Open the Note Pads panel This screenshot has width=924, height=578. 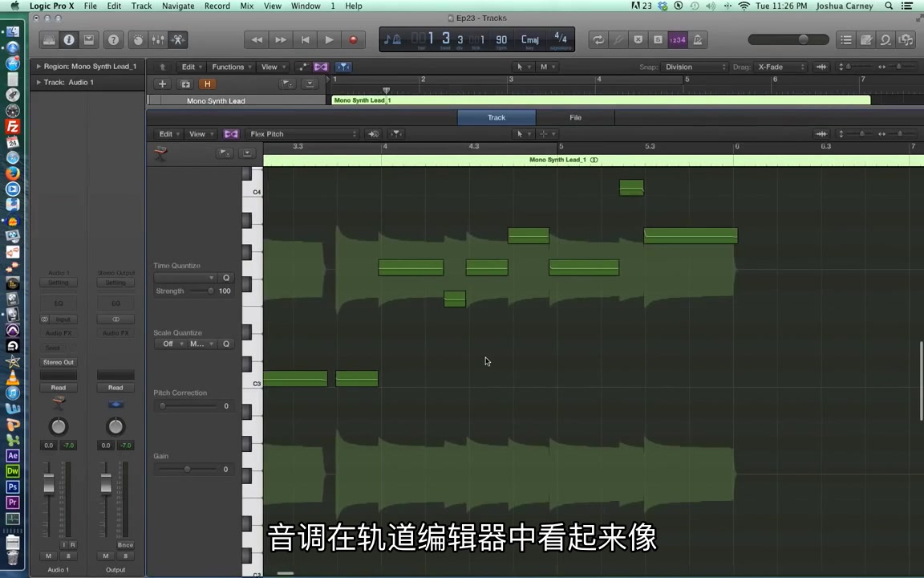coord(868,39)
